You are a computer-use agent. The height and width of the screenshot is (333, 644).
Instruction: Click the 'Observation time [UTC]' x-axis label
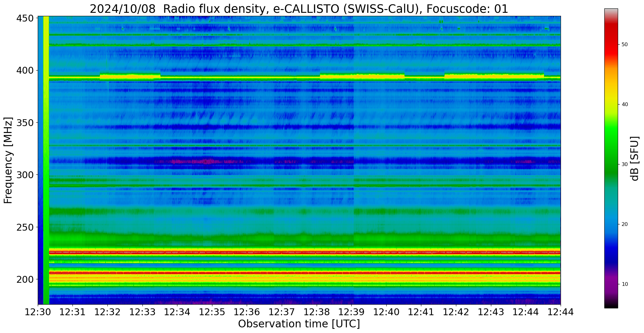point(299,324)
